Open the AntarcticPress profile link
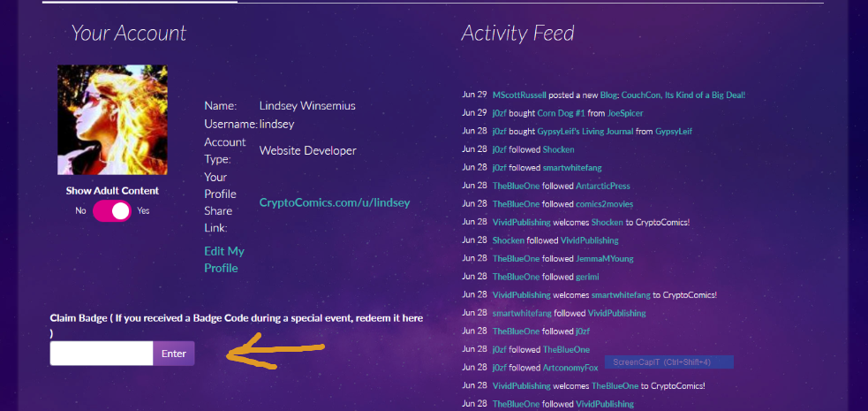 603,186
